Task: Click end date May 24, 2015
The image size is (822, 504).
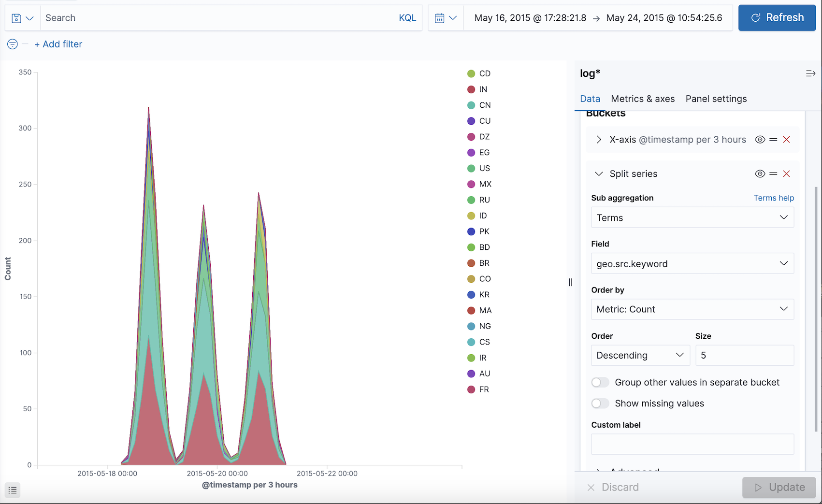Action: 664,18
